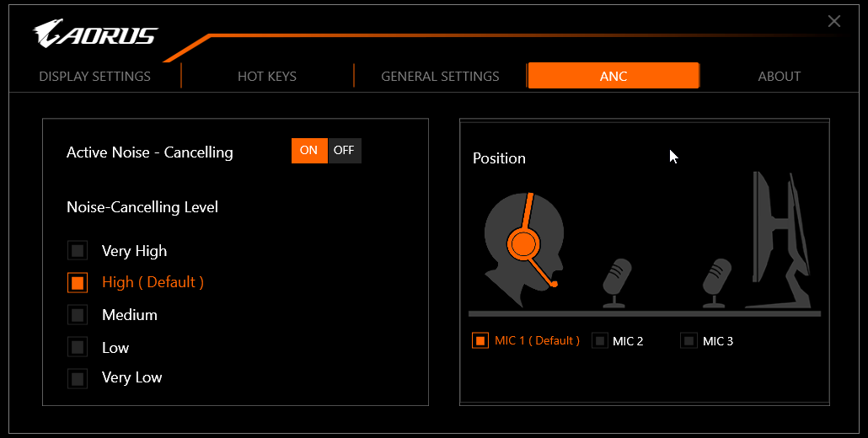
Task: Click the first desk microphone icon
Action: tap(617, 281)
